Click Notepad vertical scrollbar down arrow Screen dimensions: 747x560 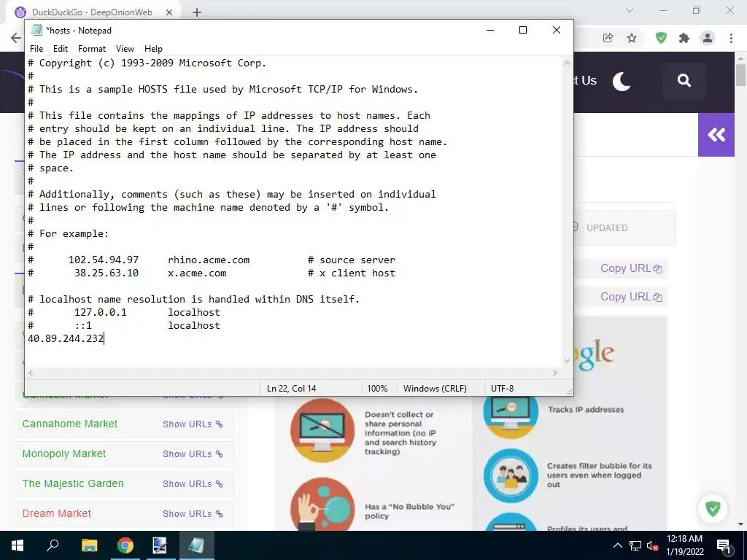(x=567, y=360)
